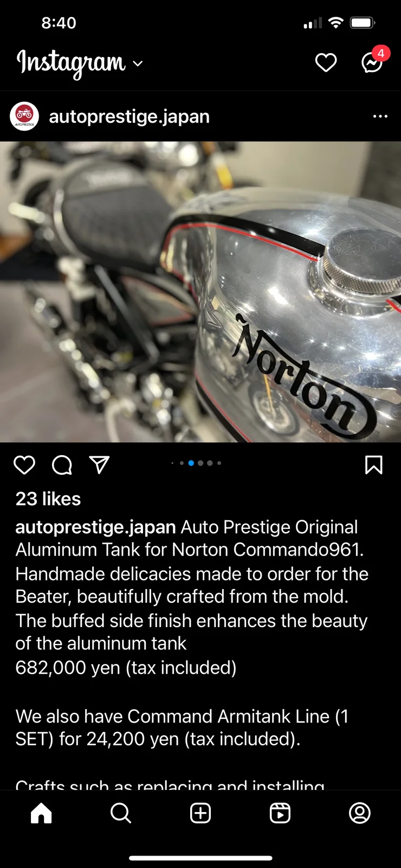The image size is (401, 868).
Task: Open Messenger direct messages icon
Action: click(372, 63)
